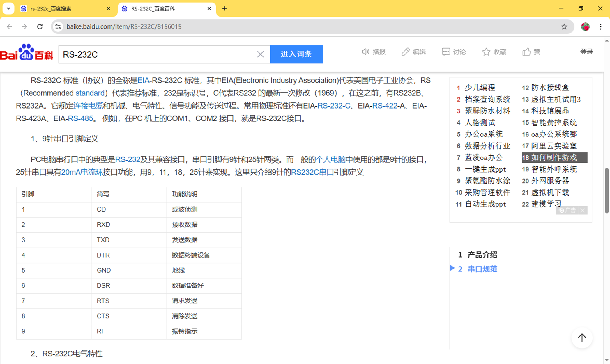The width and height of the screenshot is (610, 364).
Task: Open the RS-485 link
Action: 80,118
